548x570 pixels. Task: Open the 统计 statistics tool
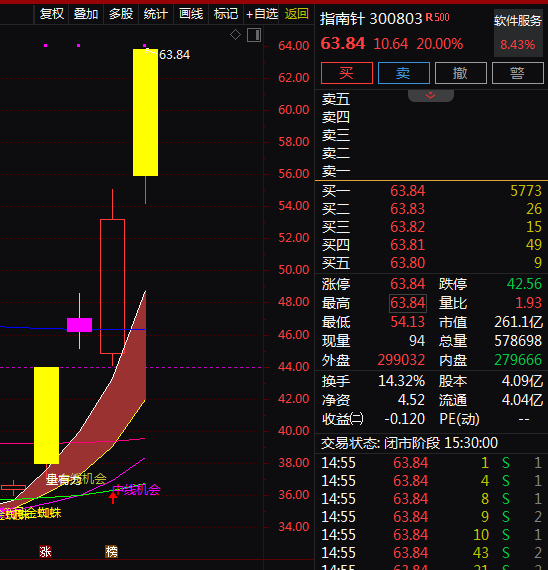(156, 14)
